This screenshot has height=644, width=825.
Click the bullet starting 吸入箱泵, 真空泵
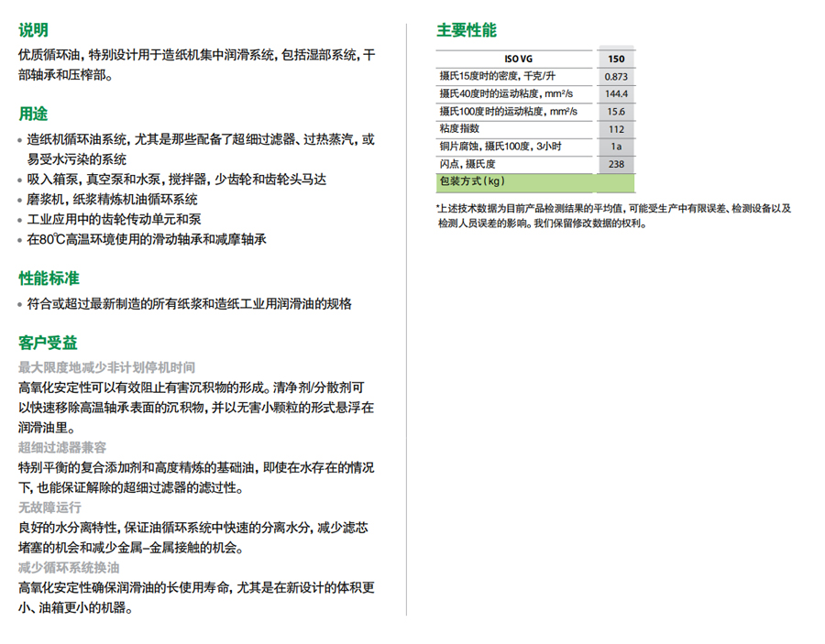(176, 180)
